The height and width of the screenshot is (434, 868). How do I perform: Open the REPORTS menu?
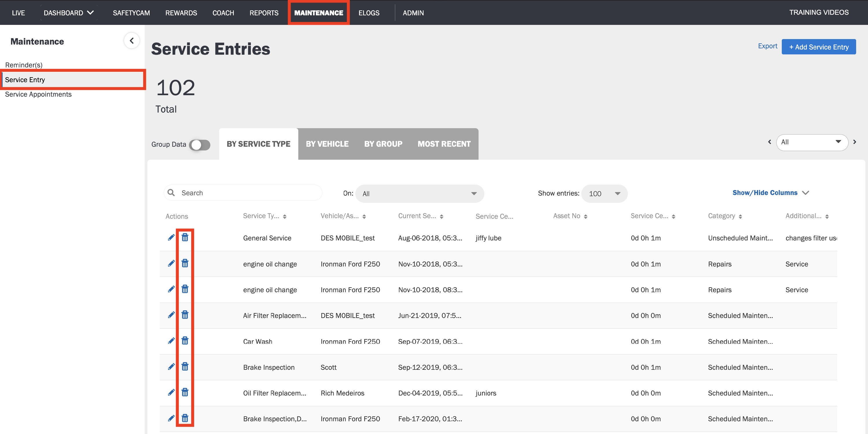pos(264,13)
